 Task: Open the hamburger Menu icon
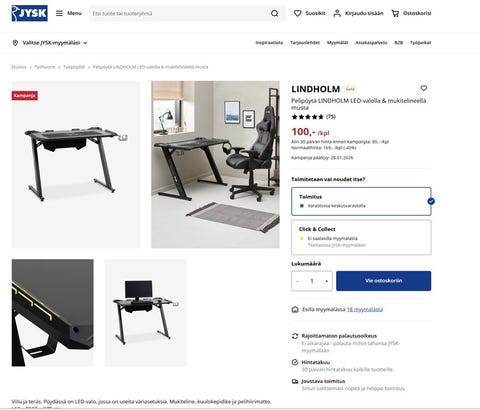tap(59, 13)
